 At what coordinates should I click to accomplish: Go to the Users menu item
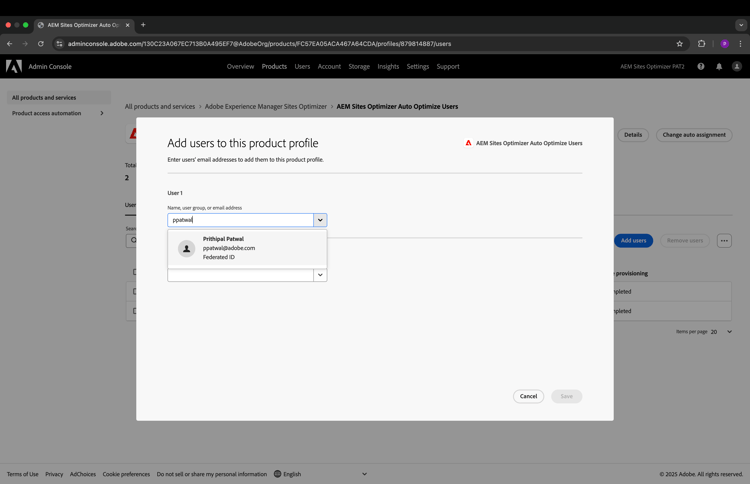tap(302, 66)
